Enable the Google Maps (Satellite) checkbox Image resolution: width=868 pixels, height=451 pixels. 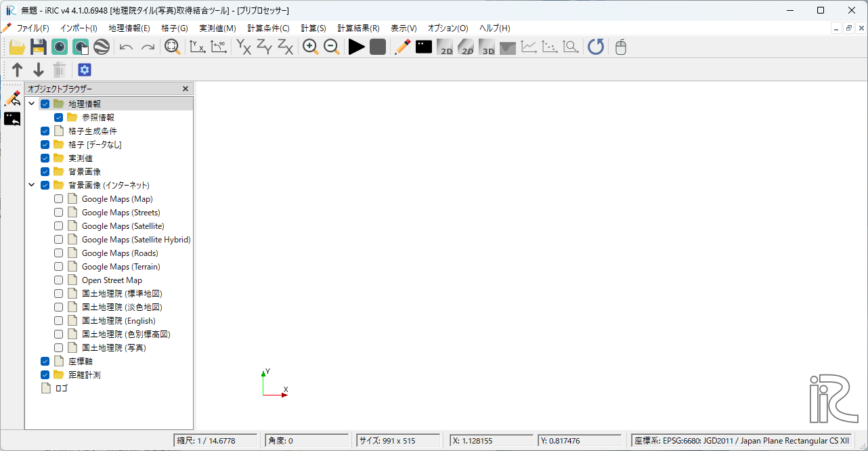[x=59, y=225]
